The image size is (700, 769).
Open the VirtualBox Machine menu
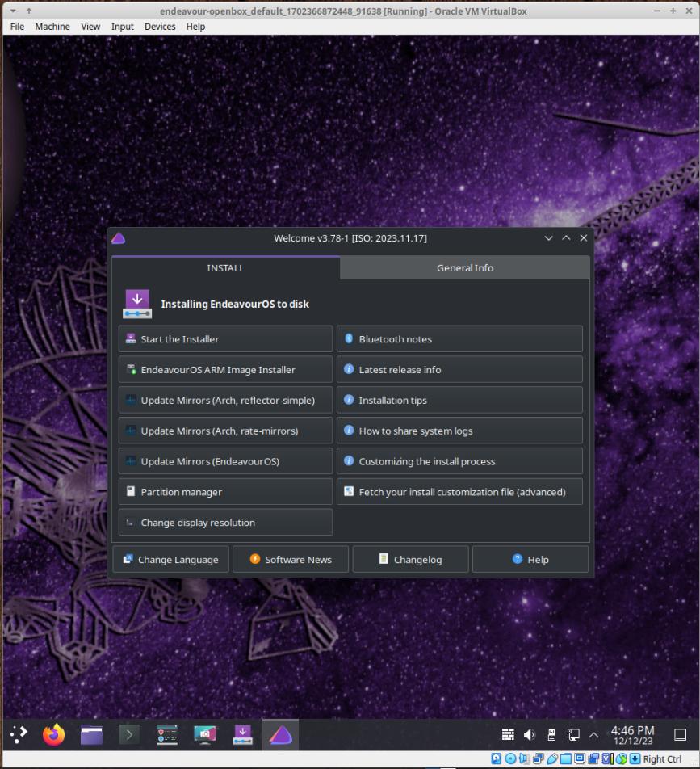point(52,27)
